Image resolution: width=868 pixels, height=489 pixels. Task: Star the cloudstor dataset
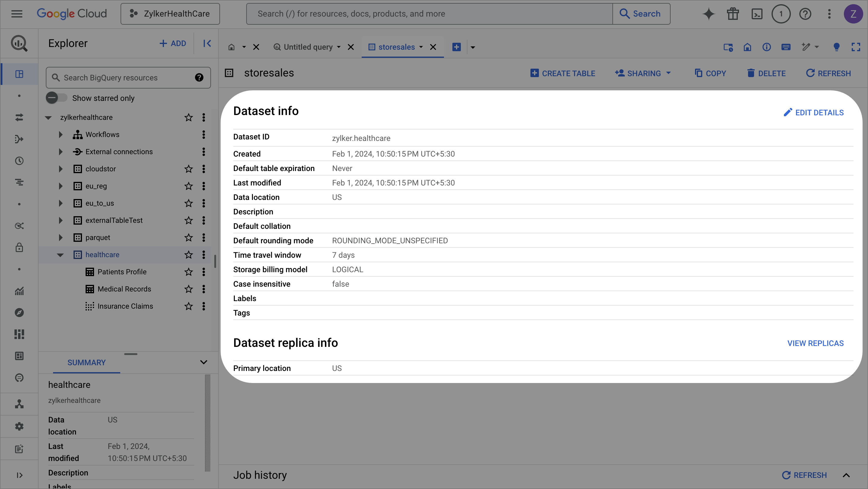point(188,169)
